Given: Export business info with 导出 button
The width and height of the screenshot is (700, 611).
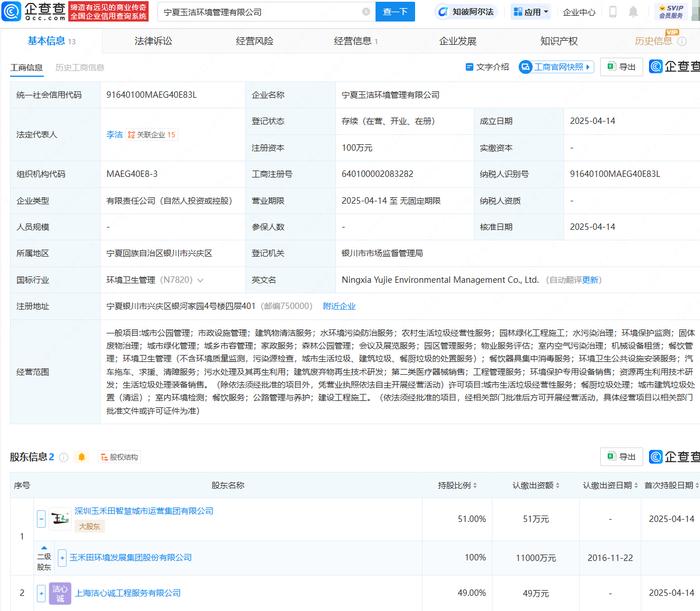Looking at the screenshot, I should [621, 67].
